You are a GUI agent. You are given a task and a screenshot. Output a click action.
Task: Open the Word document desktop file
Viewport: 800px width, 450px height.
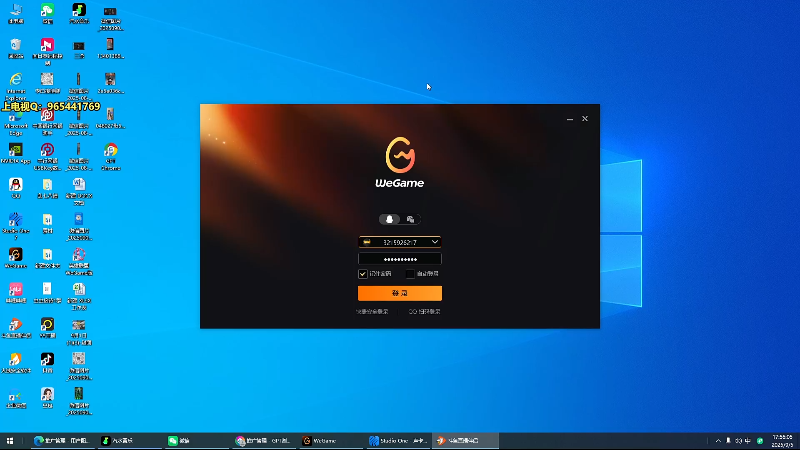coord(79,191)
